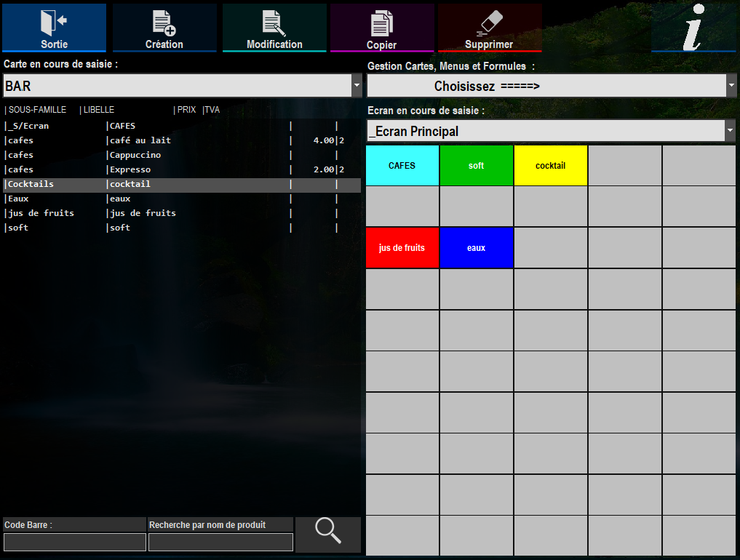Select the cyan CAFES tile

coord(402,166)
